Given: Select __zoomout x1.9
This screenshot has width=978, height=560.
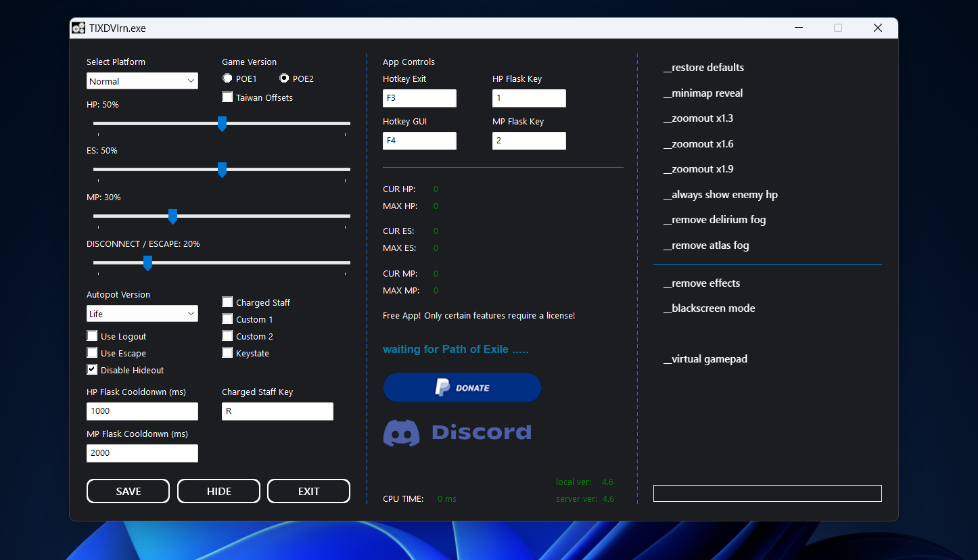Looking at the screenshot, I should [698, 169].
